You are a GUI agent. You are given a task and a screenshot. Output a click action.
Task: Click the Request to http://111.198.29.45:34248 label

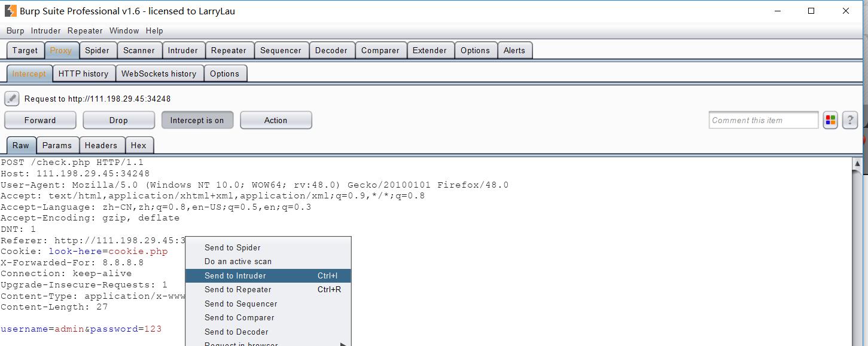point(98,99)
